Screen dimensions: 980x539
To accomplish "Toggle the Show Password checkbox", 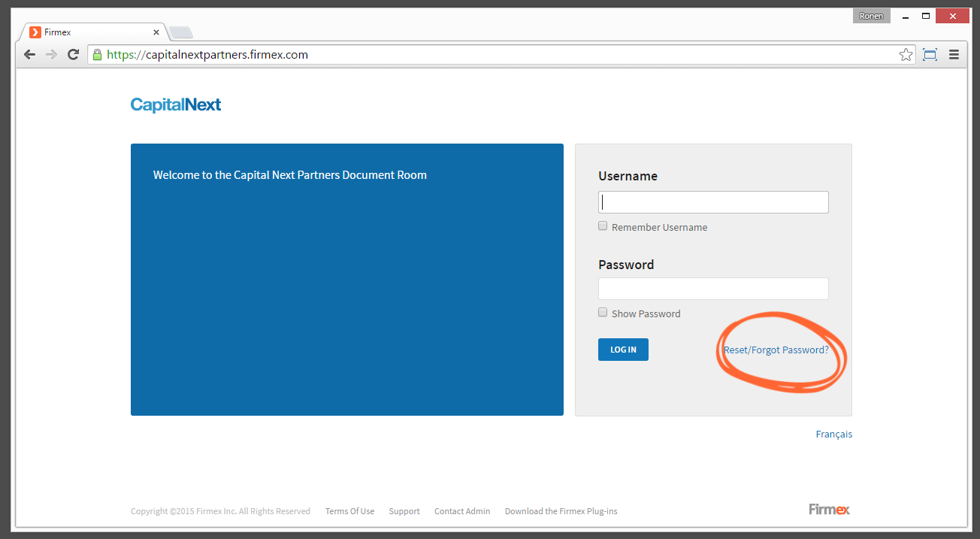I will 603,312.
